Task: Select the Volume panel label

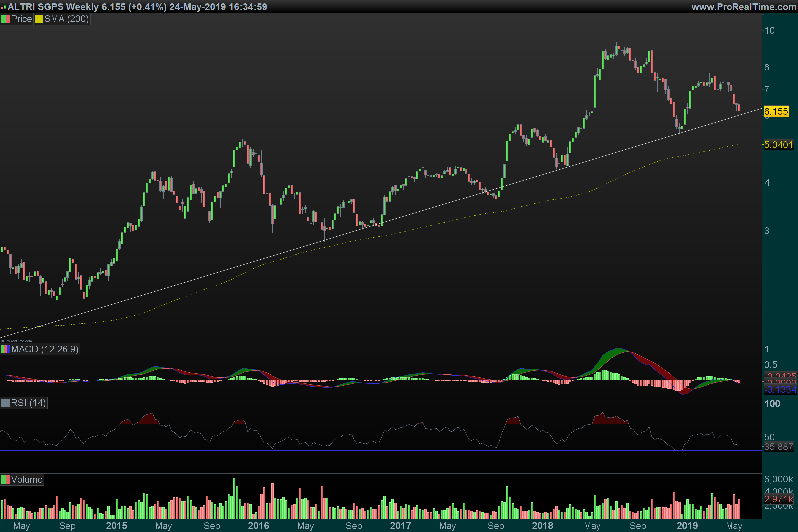Action: coord(27,480)
